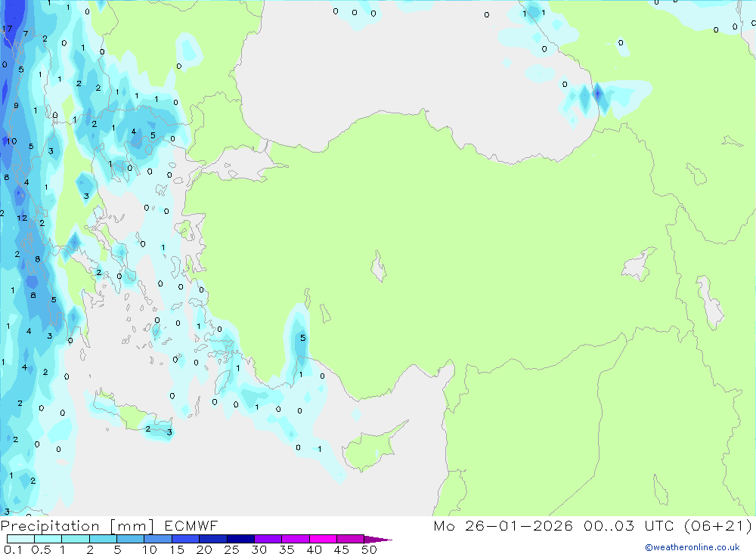Click the '12' precipitation value on map

click(x=22, y=218)
